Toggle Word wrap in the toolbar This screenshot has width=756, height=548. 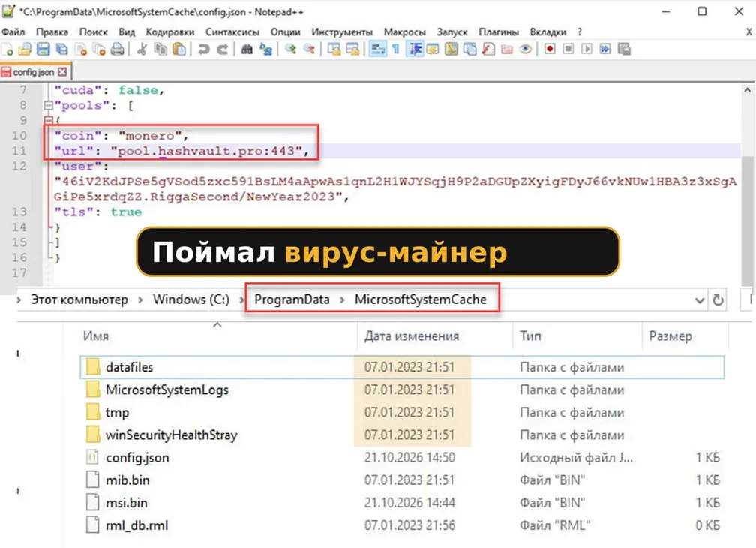[377, 50]
